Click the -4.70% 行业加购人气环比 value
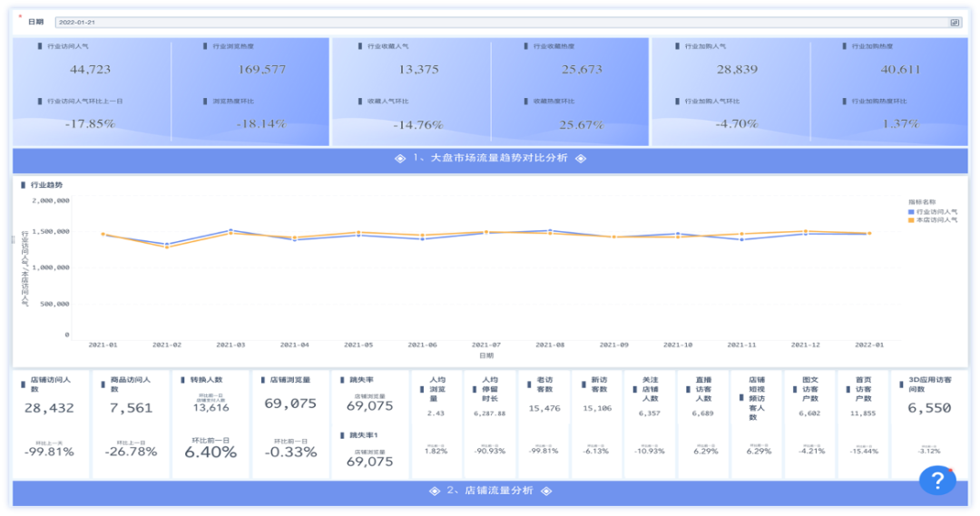 point(737,123)
